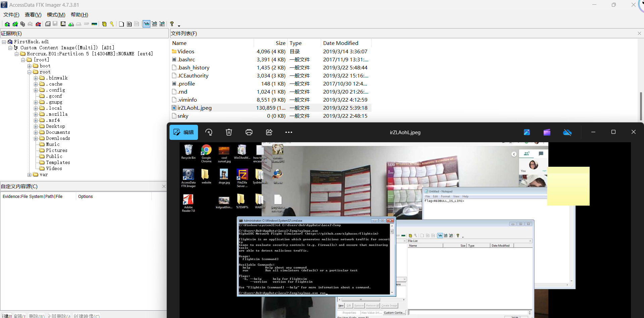Select .bash_history in the file list
The image size is (644, 318).
point(271,68)
